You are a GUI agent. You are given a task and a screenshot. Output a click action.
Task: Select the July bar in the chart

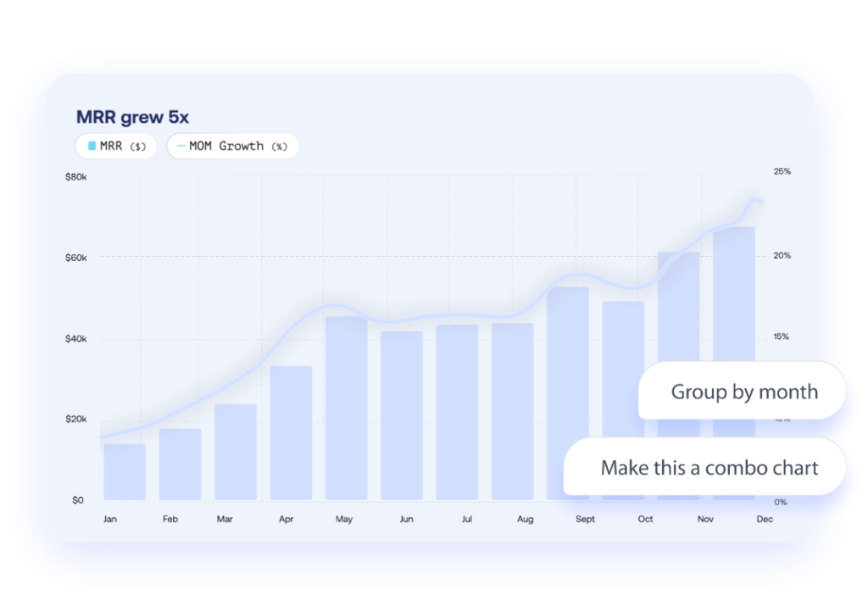(x=457, y=412)
